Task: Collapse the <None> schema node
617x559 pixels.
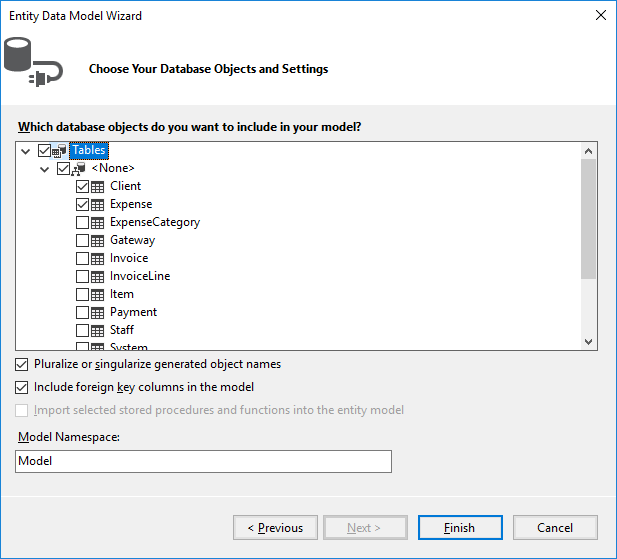Action: point(45,169)
